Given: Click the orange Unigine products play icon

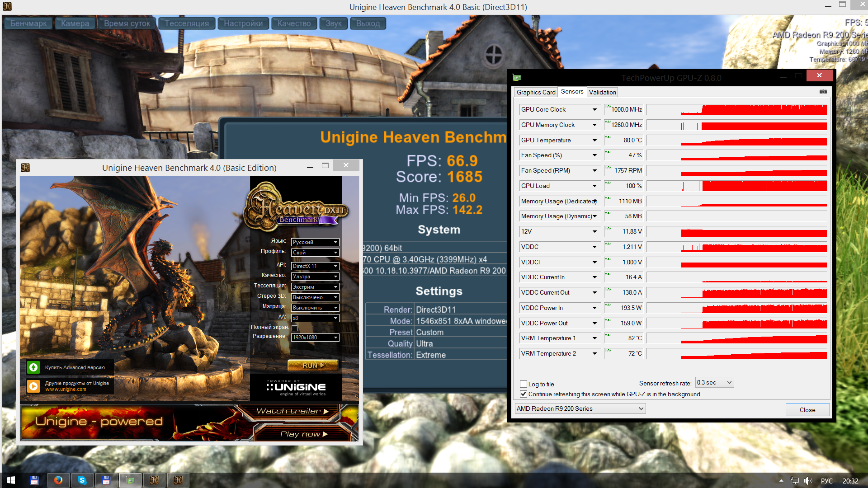Looking at the screenshot, I should 33,386.
